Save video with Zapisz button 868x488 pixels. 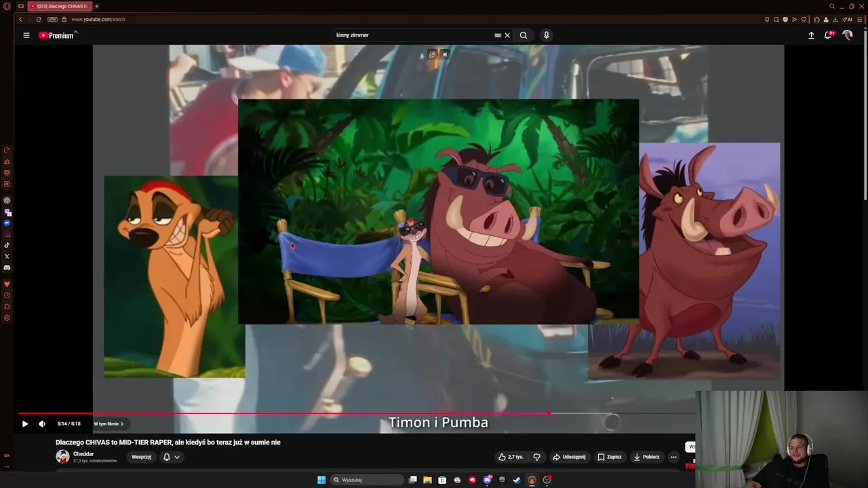pyautogui.click(x=610, y=457)
